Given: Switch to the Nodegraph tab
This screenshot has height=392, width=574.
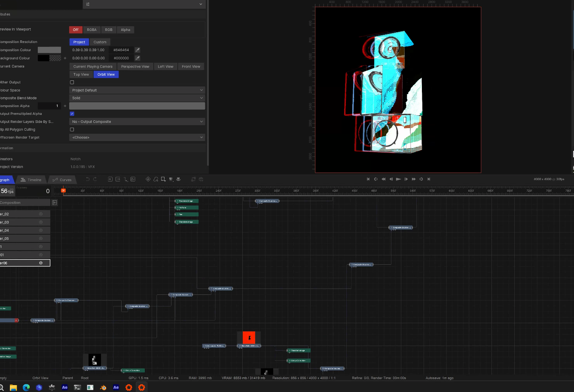Looking at the screenshot, I should point(6,180).
